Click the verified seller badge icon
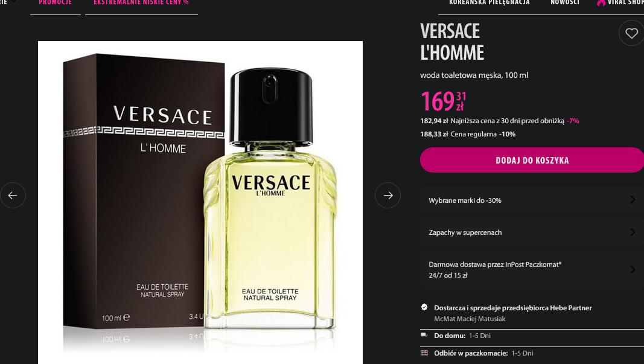 pos(424,307)
